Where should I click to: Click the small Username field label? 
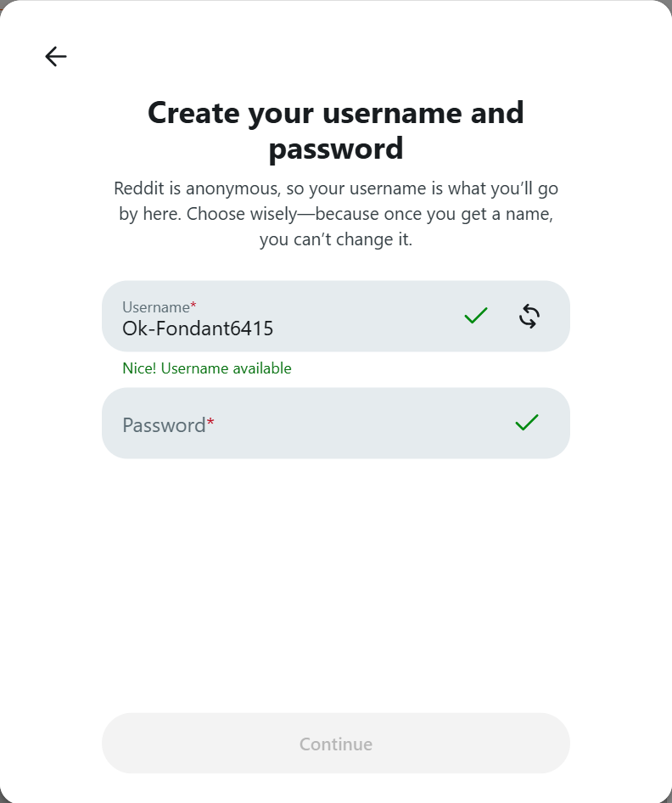click(x=155, y=306)
